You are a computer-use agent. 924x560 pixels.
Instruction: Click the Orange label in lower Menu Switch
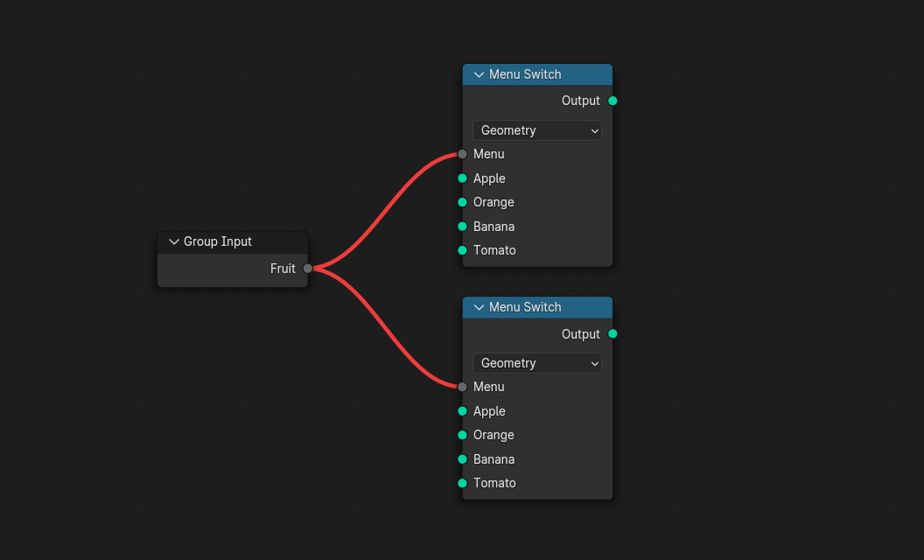493,435
